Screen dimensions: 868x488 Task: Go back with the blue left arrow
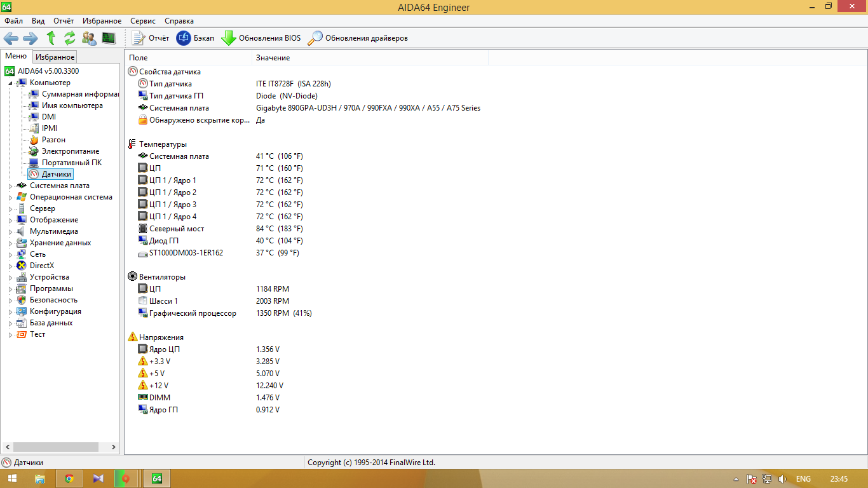tap(11, 38)
